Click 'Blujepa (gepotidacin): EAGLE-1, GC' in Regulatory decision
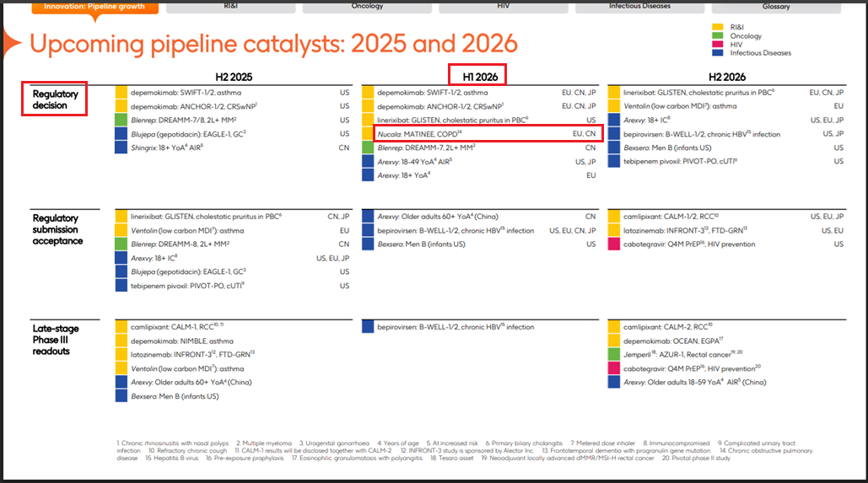The height and width of the screenshot is (483, 868). tap(188, 134)
